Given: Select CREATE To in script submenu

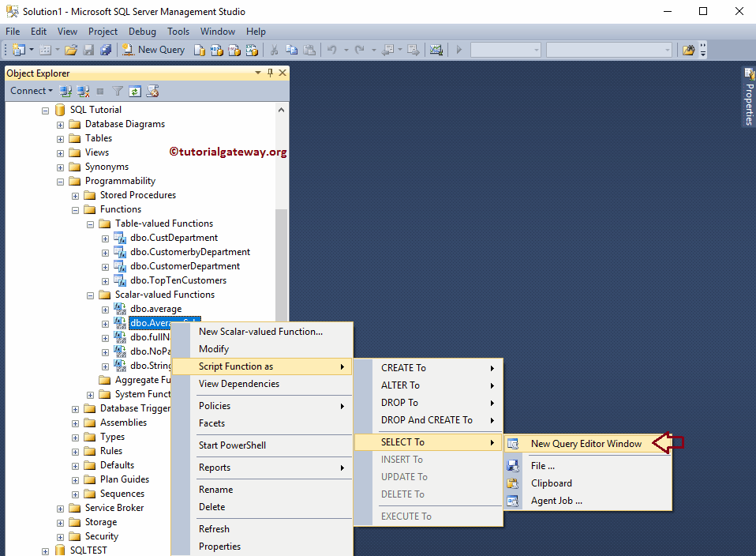Looking at the screenshot, I should (x=403, y=368).
